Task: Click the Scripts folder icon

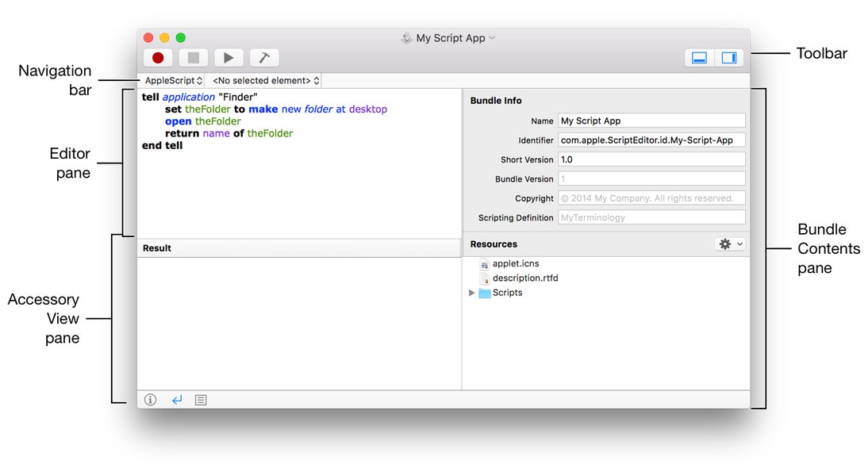Action: [x=484, y=293]
